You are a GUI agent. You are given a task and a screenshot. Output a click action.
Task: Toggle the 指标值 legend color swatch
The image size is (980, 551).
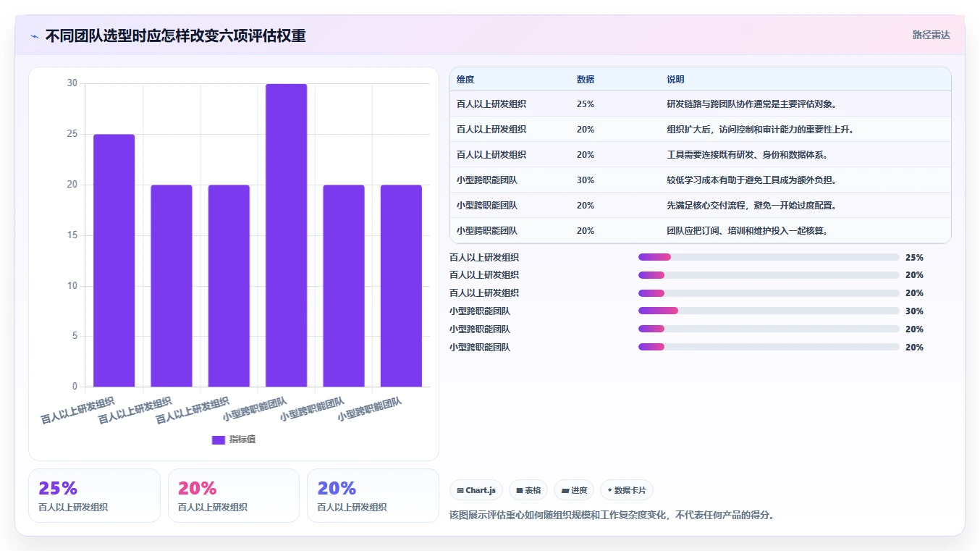(219, 439)
